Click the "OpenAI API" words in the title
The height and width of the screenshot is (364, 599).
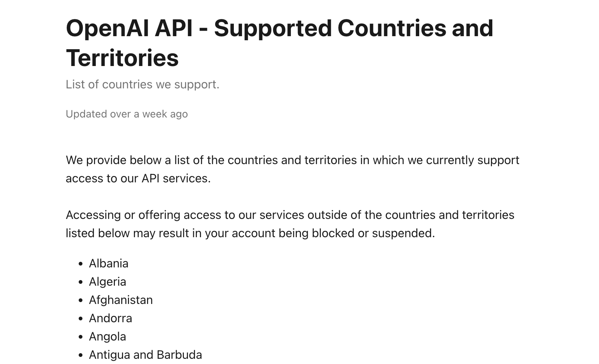(x=129, y=28)
